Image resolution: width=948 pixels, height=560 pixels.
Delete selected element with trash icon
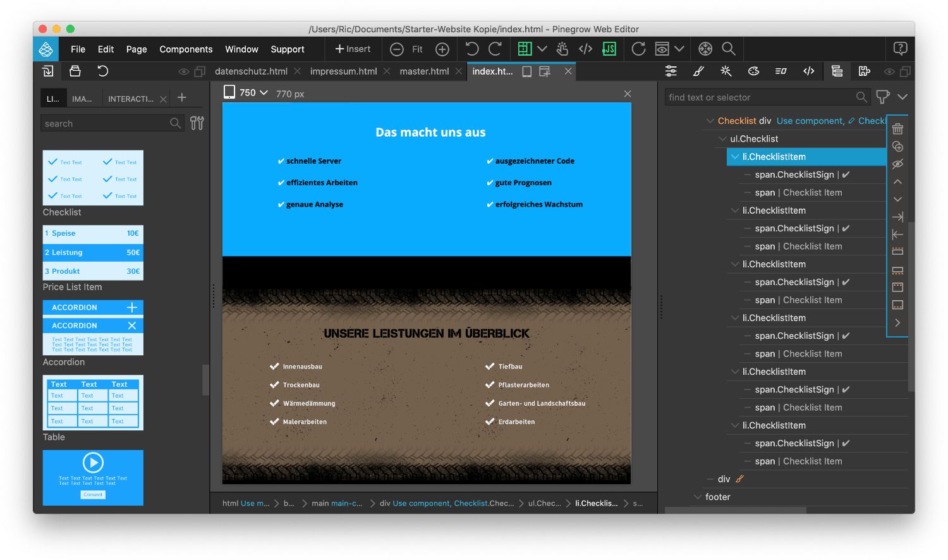[x=897, y=129]
